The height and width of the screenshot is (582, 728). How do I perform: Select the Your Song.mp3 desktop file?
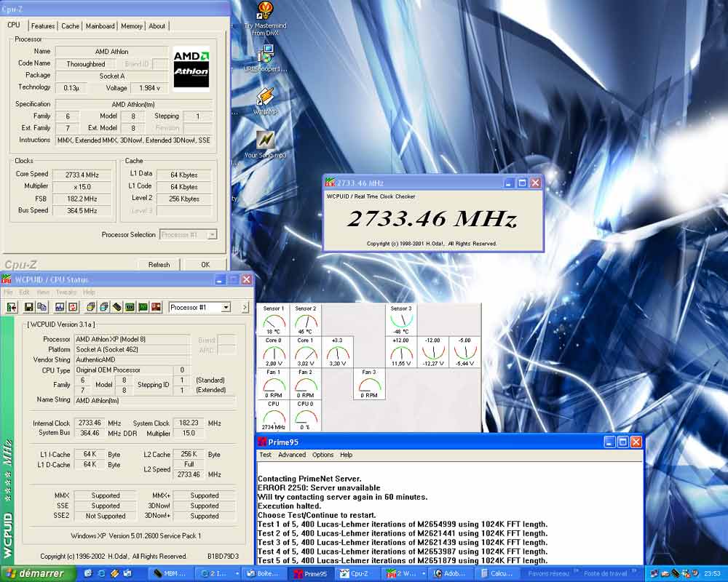[x=266, y=144]
